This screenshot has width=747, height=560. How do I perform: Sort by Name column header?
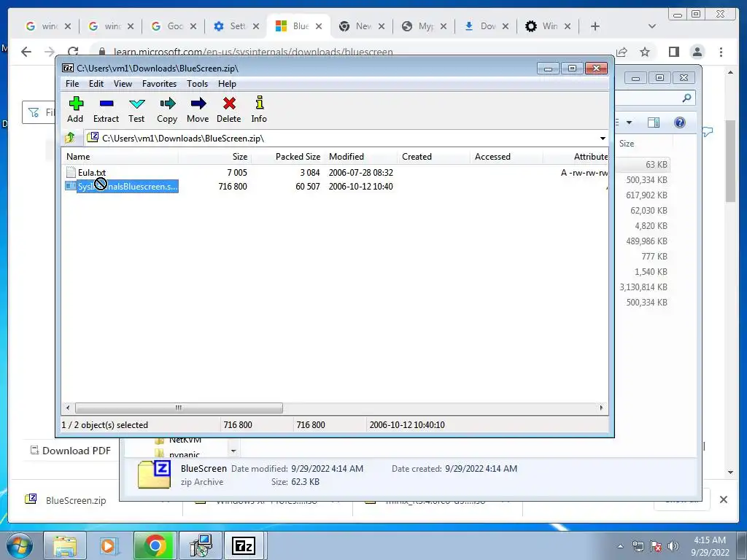point(120,157)
